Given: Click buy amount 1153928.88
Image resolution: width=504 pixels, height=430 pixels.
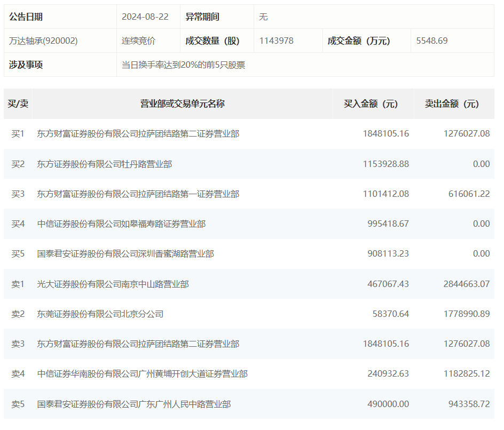Looking at the screenshot, I should click(385, 164).
